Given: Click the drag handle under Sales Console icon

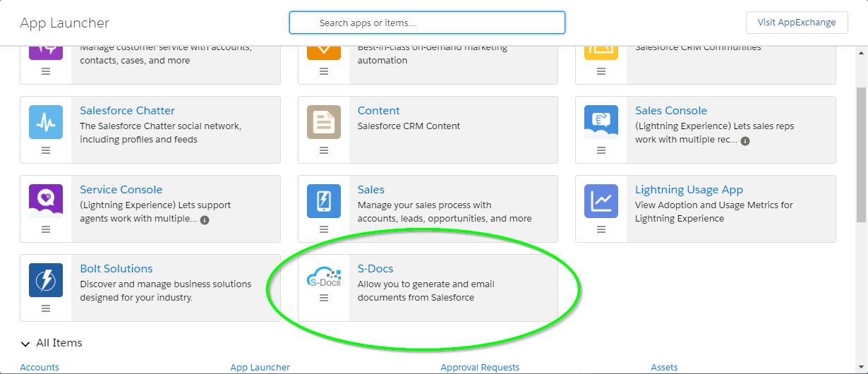Looking at the screenshot, I should 601,150.
